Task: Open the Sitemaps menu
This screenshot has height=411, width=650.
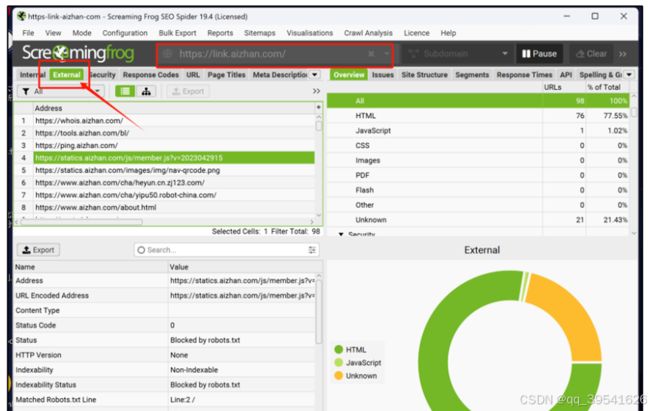Action: (260, 33)
